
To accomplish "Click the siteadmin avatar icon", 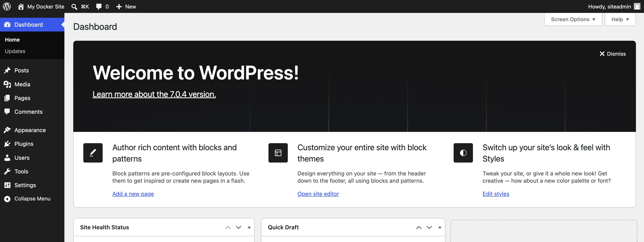I will (637, 6).
